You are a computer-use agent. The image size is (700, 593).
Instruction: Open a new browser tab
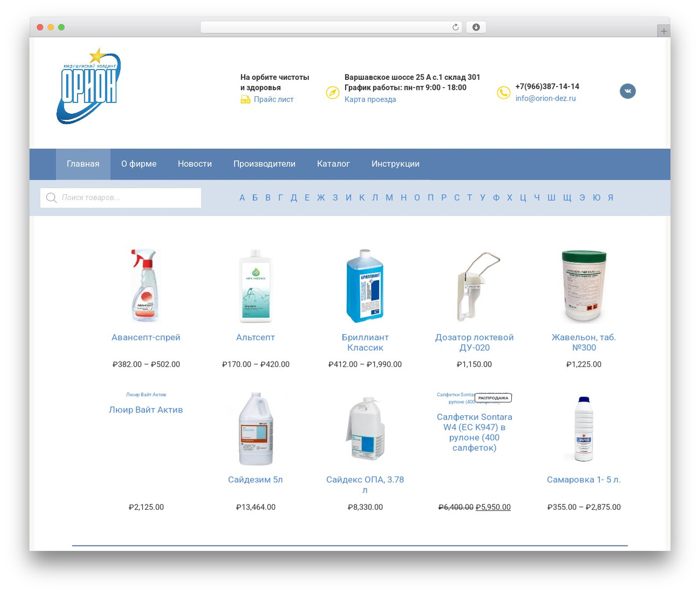tap(663, 31)
